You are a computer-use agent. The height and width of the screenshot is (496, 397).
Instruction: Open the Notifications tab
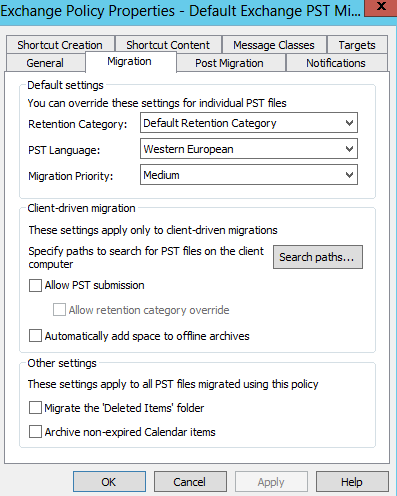(x=336, y=63)
